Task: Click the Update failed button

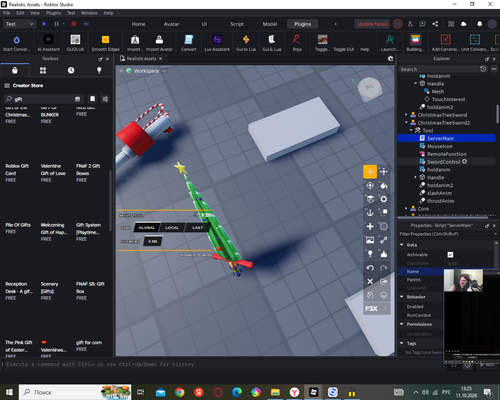Action: tap(372, 24)
